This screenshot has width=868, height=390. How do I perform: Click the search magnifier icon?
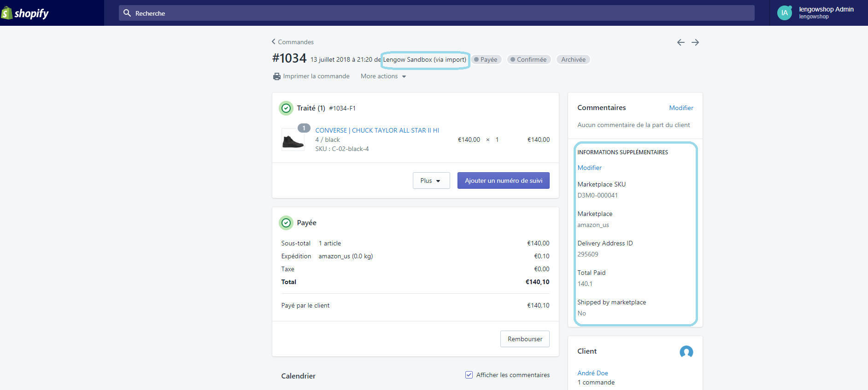point(127,13)
